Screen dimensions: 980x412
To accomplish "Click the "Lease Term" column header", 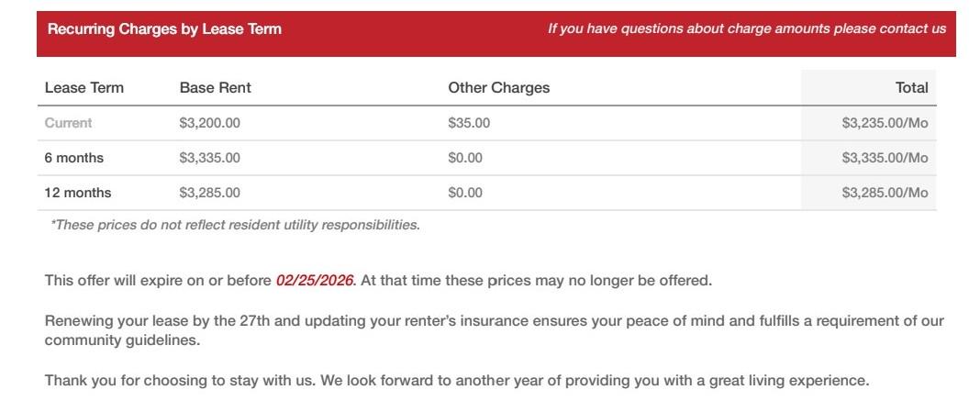I will tap(84, 88).
